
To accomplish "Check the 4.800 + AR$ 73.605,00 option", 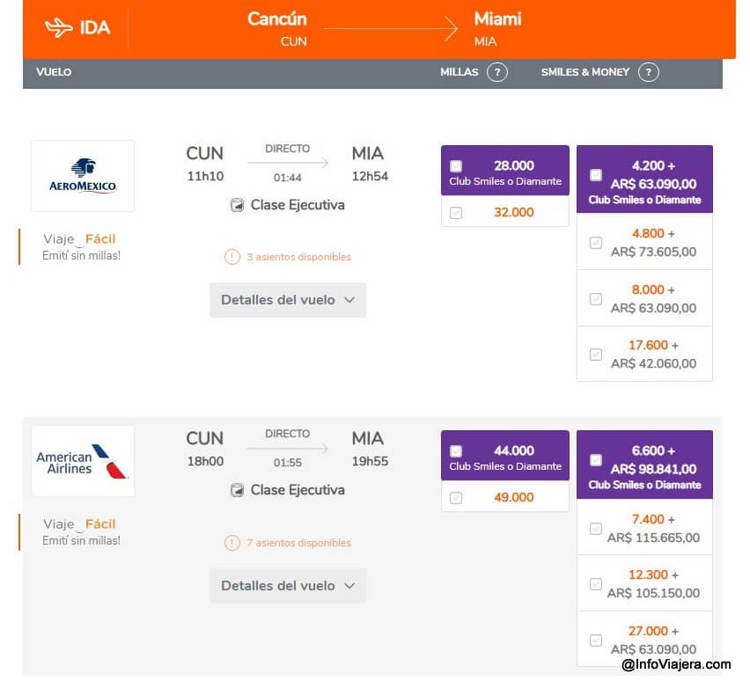I will (596, 243).
